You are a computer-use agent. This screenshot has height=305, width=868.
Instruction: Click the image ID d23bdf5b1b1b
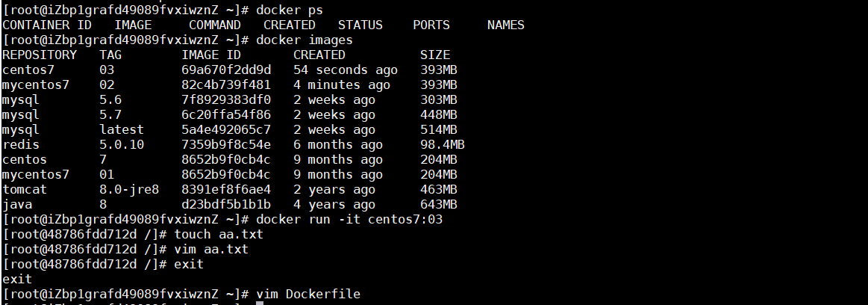[x=226, y=204]
